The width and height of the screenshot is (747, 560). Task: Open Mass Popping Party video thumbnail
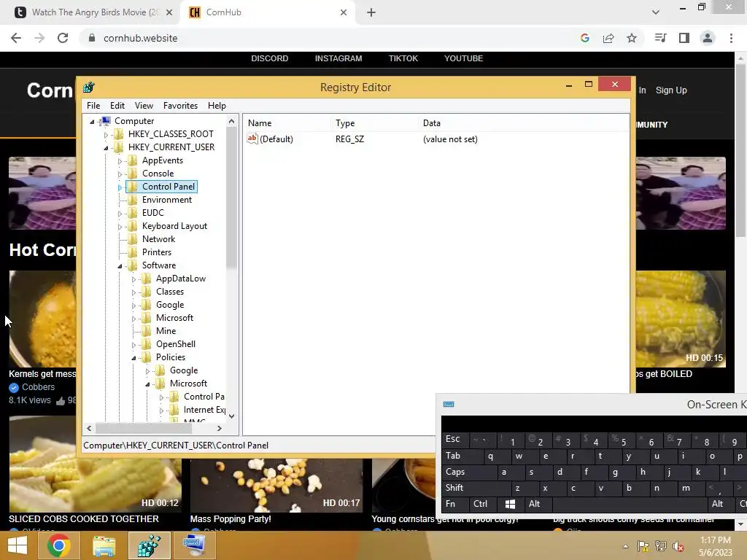[x=276, y=485]
